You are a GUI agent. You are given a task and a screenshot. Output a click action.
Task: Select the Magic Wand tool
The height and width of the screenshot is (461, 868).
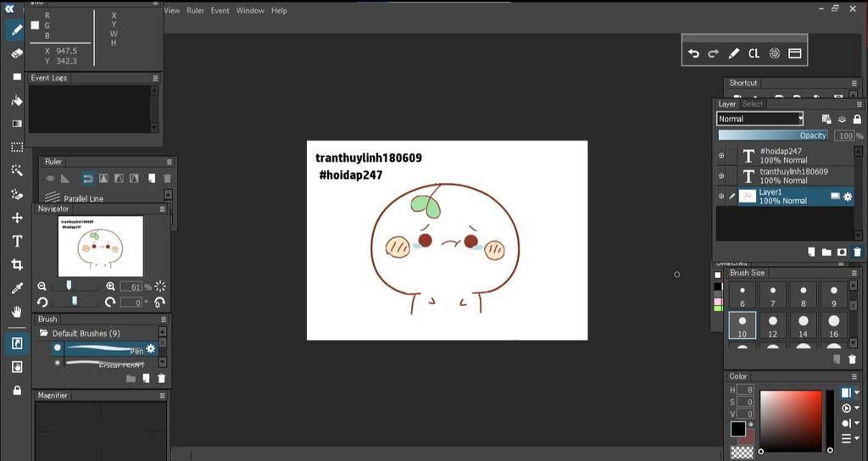(x=17, y=170)
